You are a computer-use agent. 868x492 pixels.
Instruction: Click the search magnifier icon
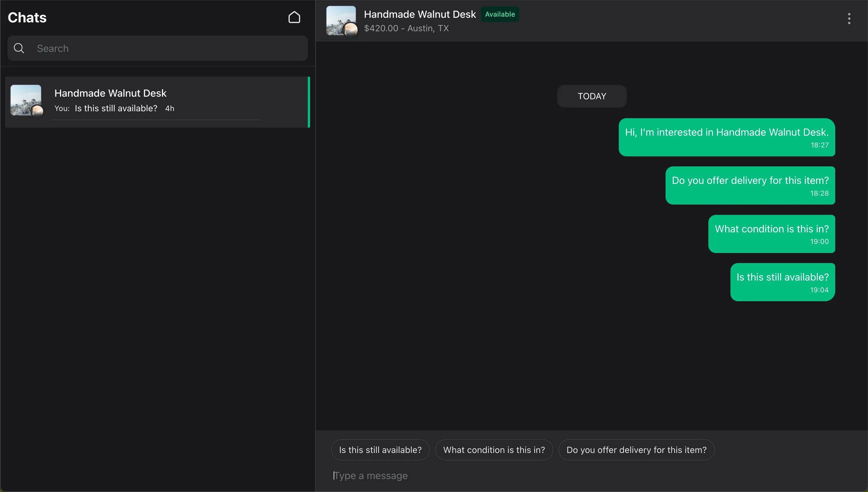pos(19,48)
